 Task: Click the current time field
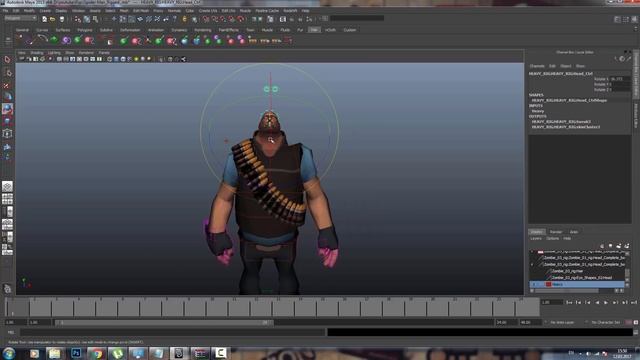click(552, 302)
